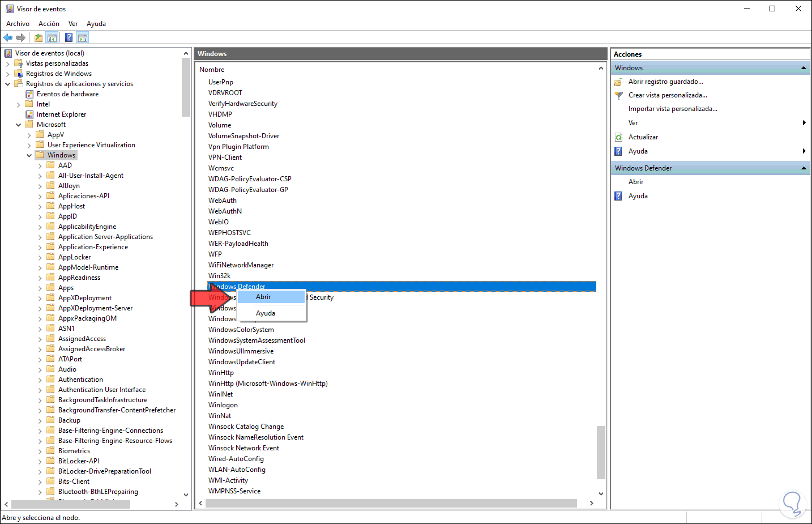Choose Abrir in the context menu
Viewport: 812px width, 524px height.
(271, 297)
